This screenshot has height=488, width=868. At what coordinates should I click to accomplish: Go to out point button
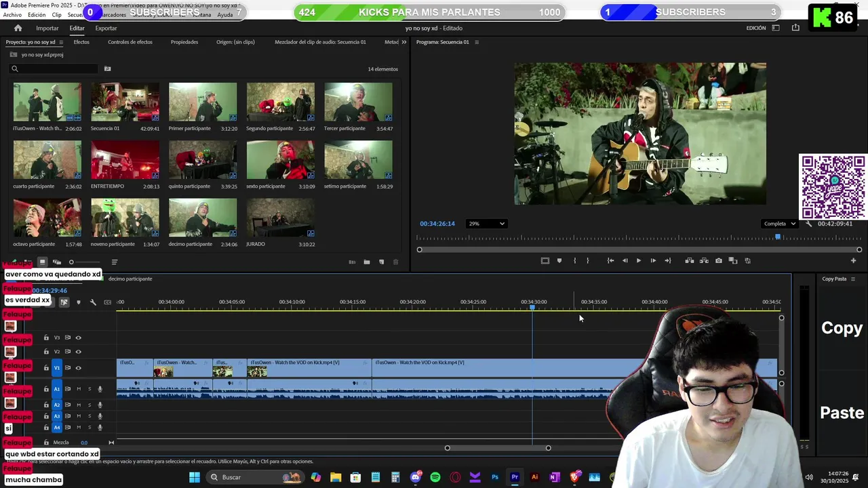point(668,260)
